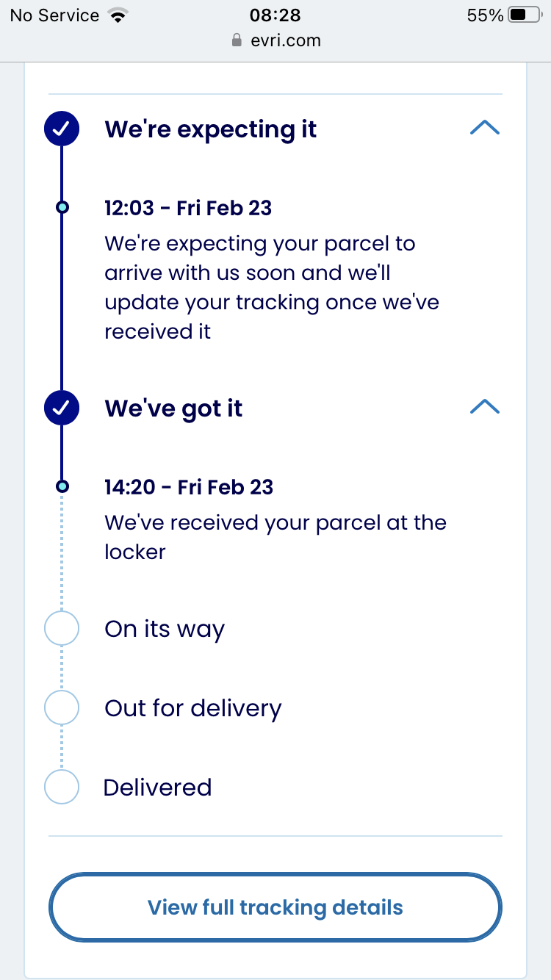551x980 pixels.
Task: Tap the We're expecting it heading
Action: 211,129
